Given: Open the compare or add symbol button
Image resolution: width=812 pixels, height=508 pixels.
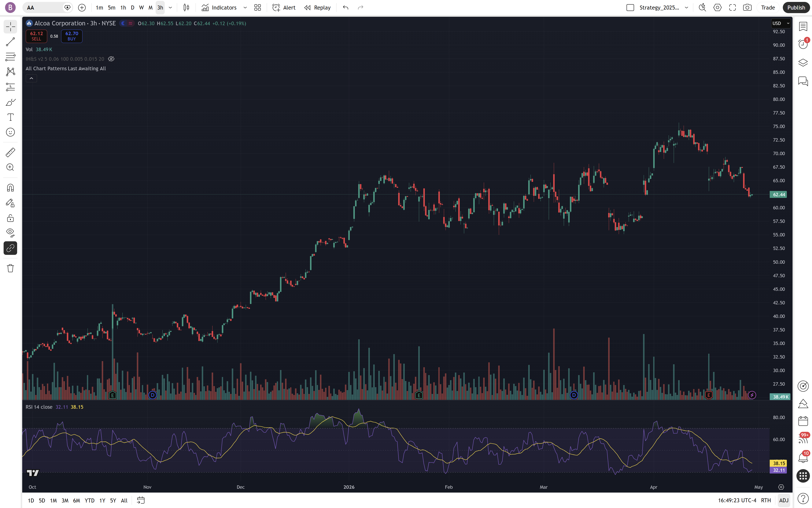Looking at the screenshot, I should pyautogui.click(x=82, y=7).
